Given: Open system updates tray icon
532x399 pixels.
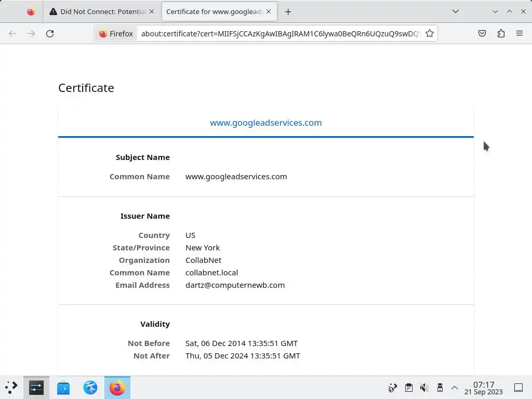Looking at the screenshot, I should coord(393,388).
